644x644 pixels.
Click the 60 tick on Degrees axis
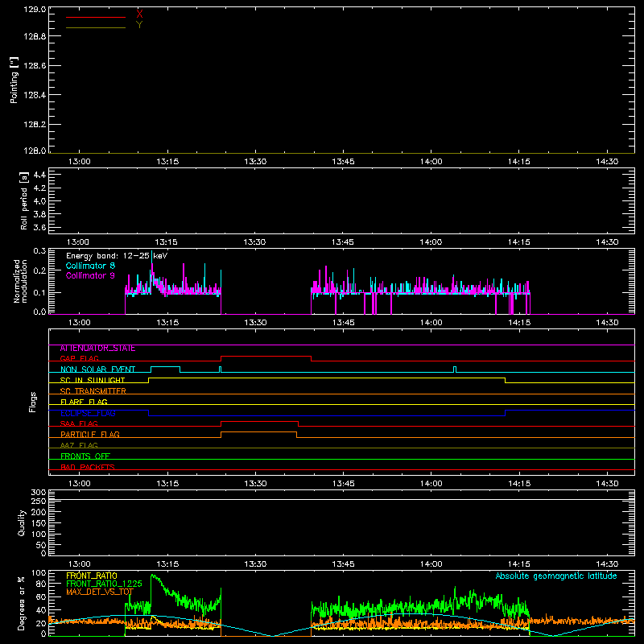41,597
